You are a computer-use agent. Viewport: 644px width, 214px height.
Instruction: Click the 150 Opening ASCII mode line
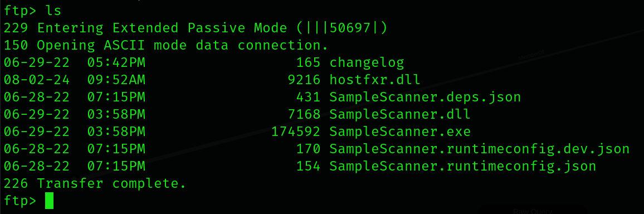pos(166,45)
